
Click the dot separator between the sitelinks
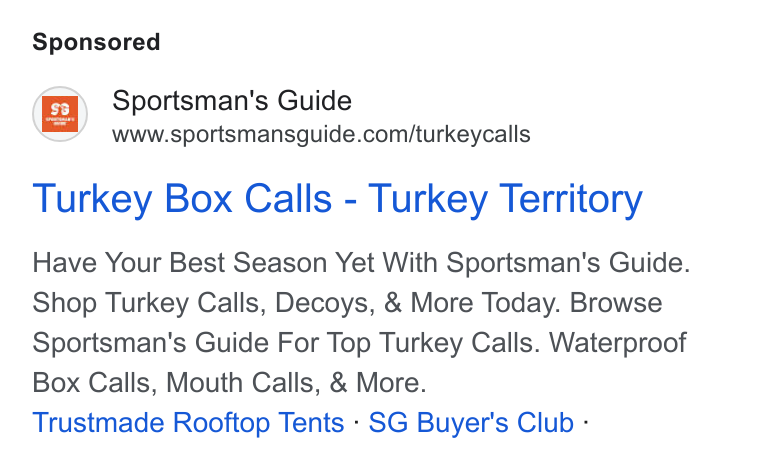coord(357,422)
